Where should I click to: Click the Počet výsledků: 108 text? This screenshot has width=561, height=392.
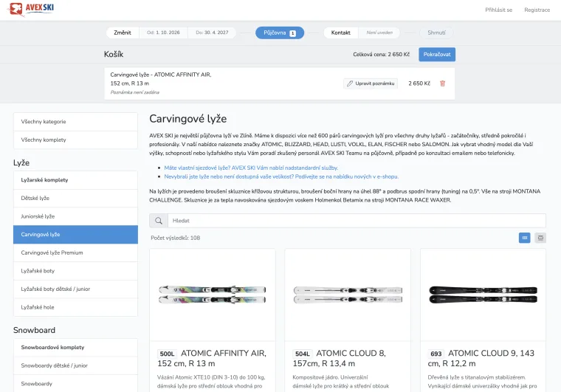[176, 238]
